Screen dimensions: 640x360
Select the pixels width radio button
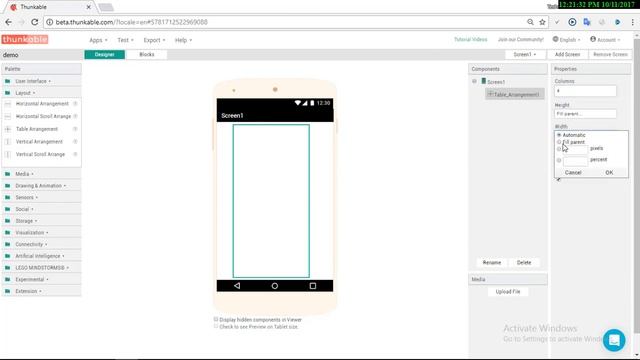pyautogui.click(x=559, y=149)
